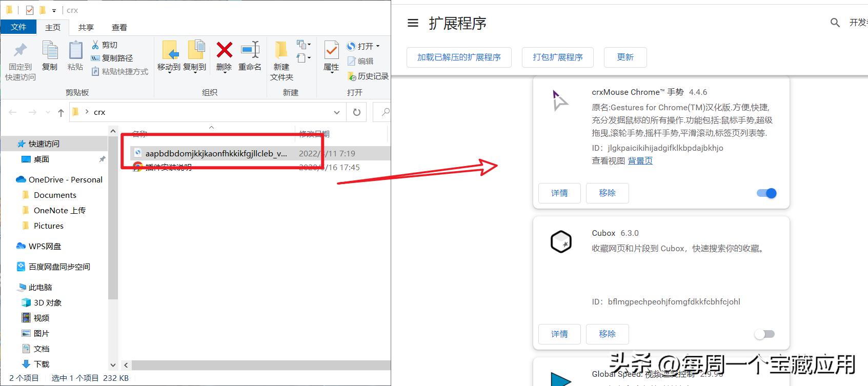The height and width of the screenshot is (386, 868).
Task: Open Details (详情) for Cubox
Action: click(559, 334)
